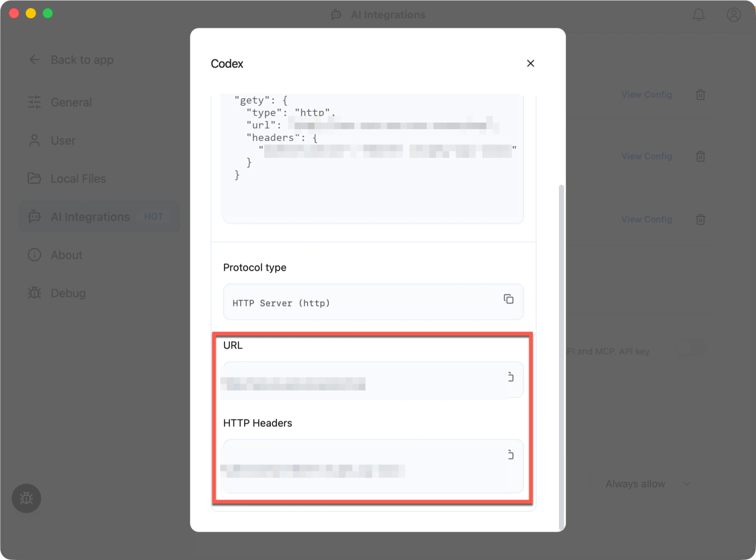Toggle the API and MCP API key switch
The width and height of the screenshot is (756, 560).
point(691,348)
